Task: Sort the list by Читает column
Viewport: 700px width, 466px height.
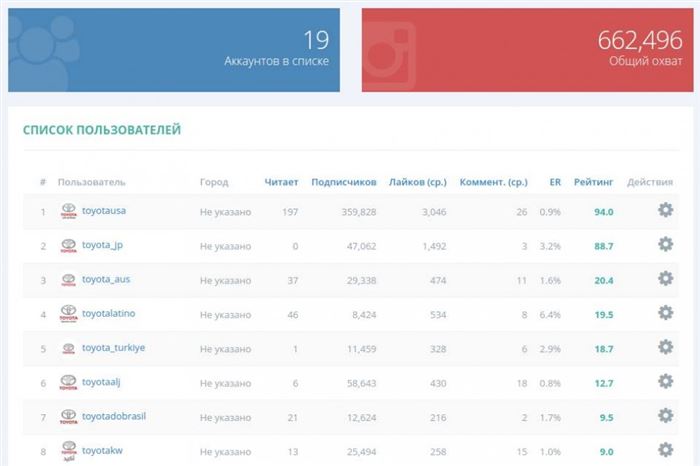Action: (281, 182)
